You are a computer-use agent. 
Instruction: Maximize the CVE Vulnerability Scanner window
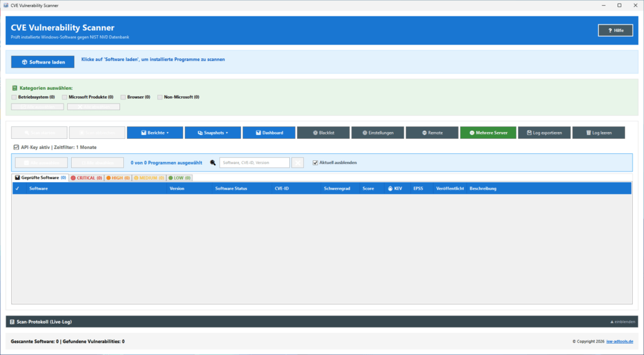[x=619, y=5]
